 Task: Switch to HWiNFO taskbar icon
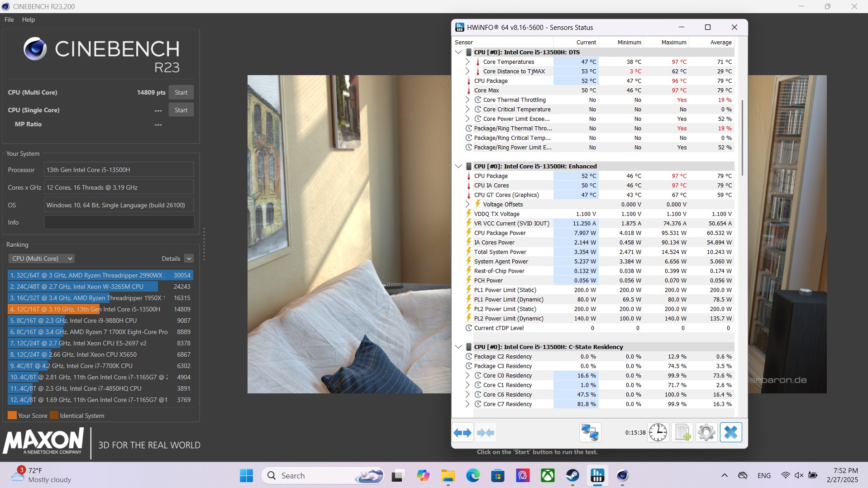pyautogui.click(x=597, y=476)
